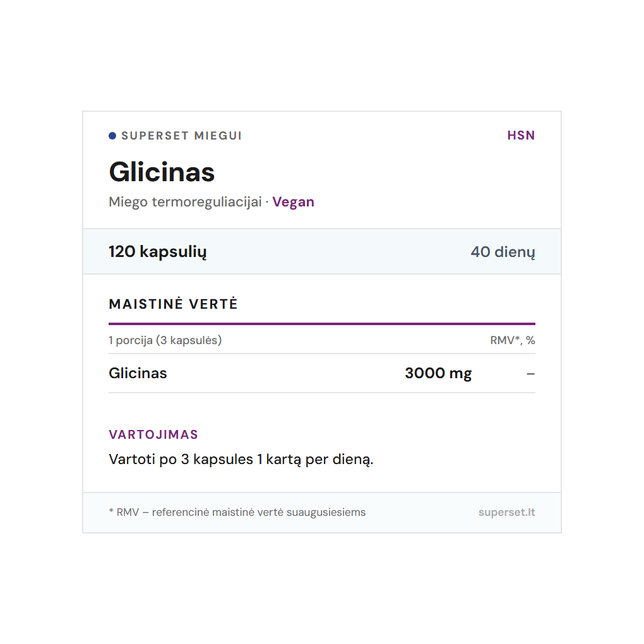Select the Glicinas ingredient row name
Viewport: 644px width, 644px height.
[x=138, y=373]
